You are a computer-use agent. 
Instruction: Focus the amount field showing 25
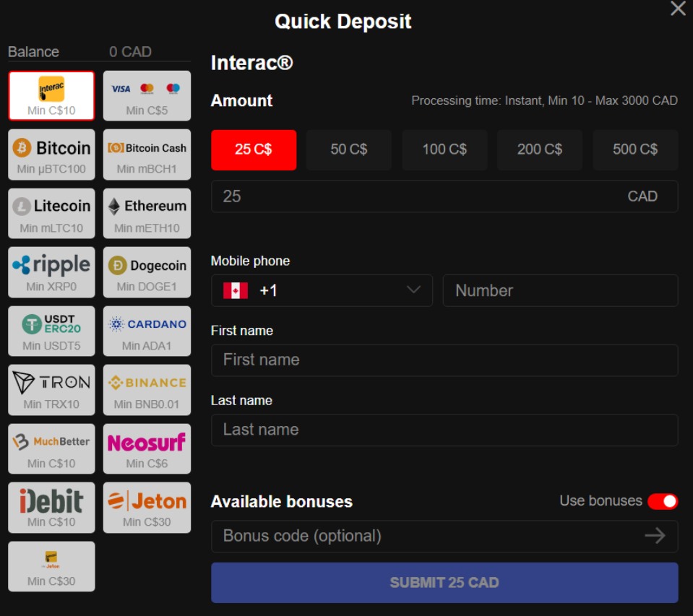pyautogui.click(x=444, y=196)
